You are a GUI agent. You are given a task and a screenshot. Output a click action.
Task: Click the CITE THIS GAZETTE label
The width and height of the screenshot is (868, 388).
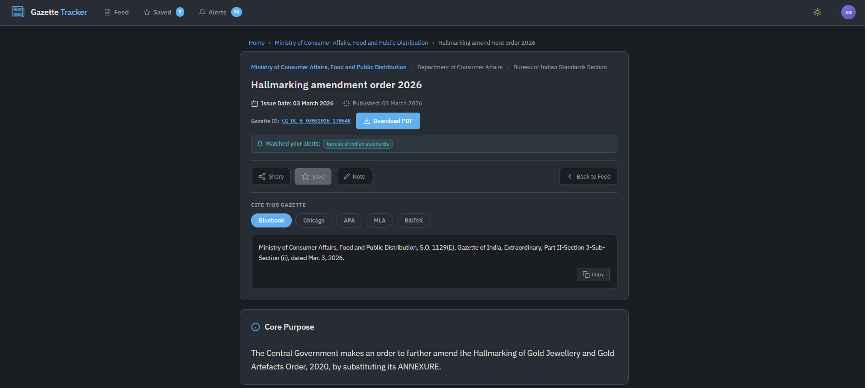pyautogui.click(x=278, y=205)
